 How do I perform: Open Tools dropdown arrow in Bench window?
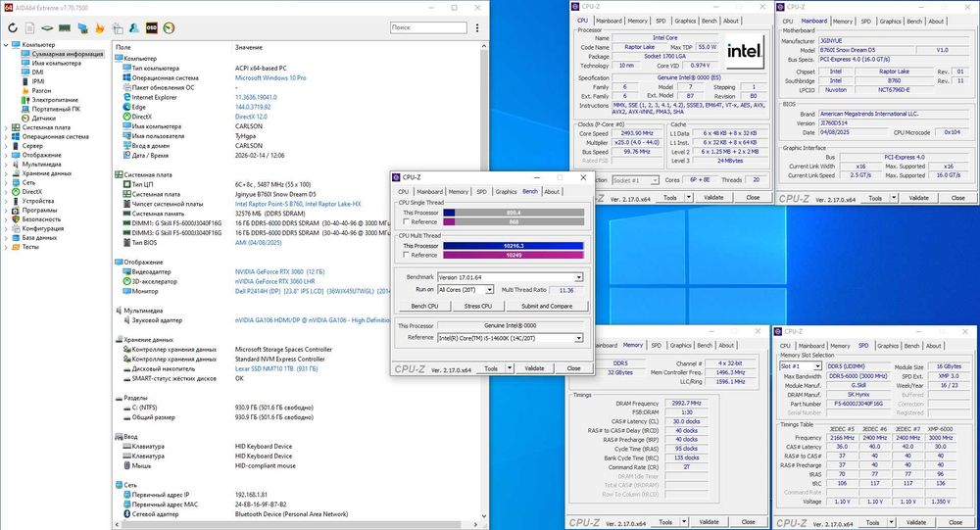(510, 368)
